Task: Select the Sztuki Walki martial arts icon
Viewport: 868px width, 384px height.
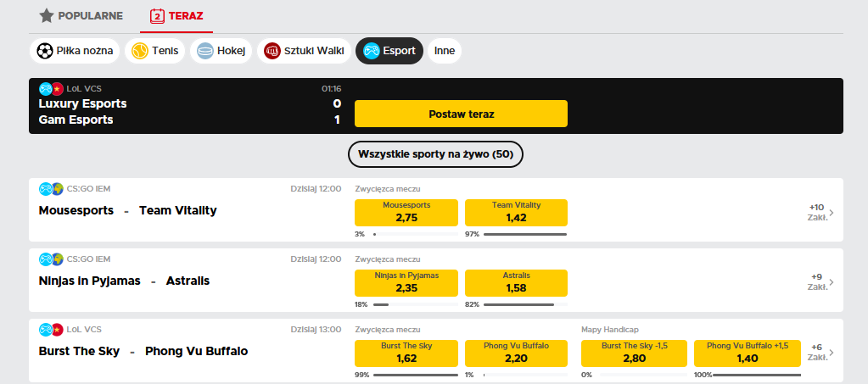Action: tap(272, 51)
